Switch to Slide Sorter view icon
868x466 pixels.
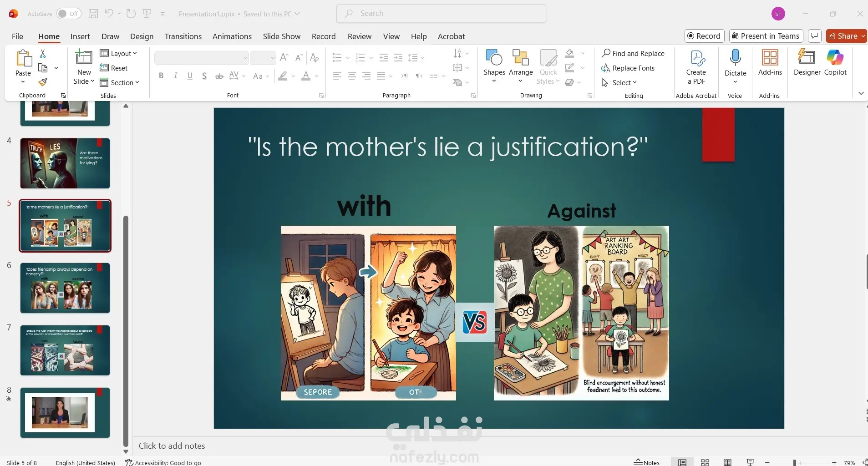(705, 462)
